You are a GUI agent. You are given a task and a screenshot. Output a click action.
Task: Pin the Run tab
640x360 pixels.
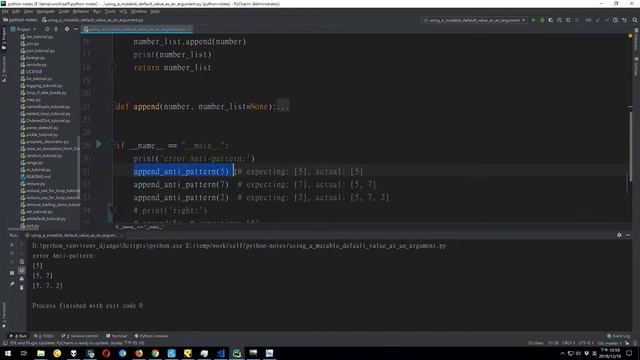tap(12, 284)
